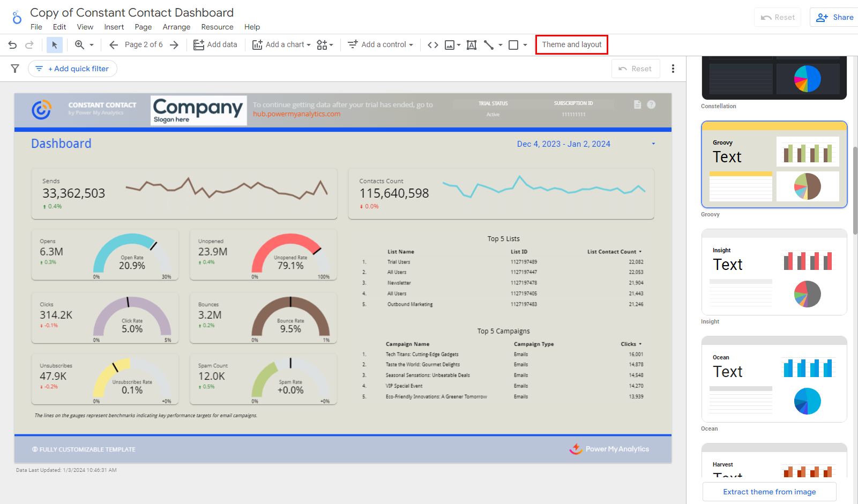Open the Arrange menu
This screenshot has height=504, width=858.
tap(176, 27)
